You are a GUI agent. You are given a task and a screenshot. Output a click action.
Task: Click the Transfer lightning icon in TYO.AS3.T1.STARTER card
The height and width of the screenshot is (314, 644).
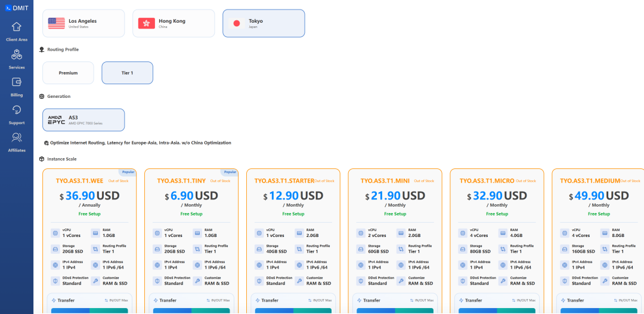pos(258,300)
